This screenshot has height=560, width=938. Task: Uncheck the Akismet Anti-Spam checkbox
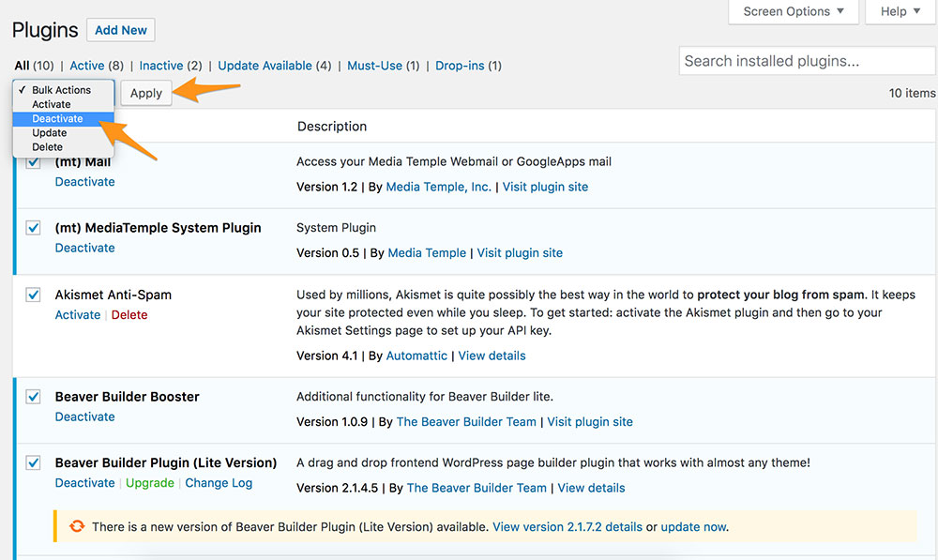[x=34, y=295]
